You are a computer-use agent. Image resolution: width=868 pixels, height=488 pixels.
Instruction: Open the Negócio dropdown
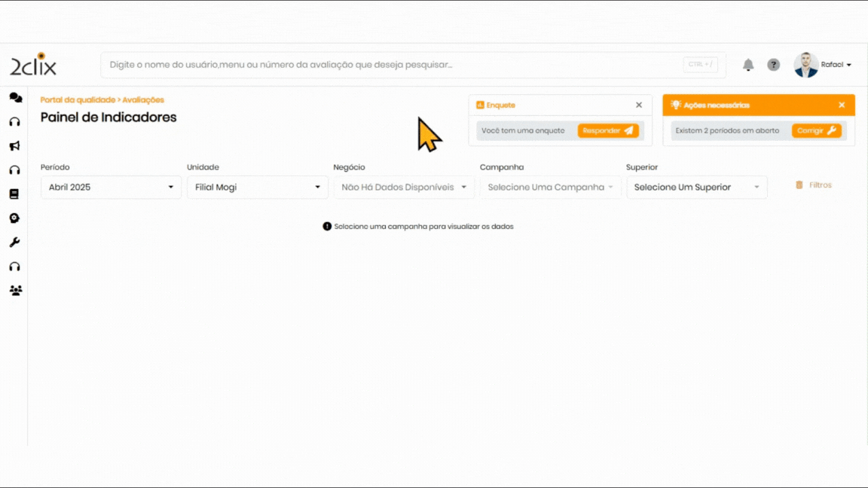coord(404,188)
